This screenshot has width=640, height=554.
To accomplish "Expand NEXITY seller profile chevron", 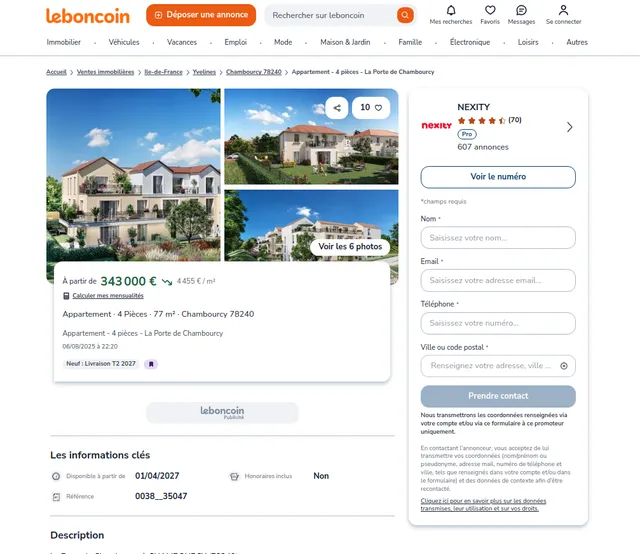I will [569, 127].
